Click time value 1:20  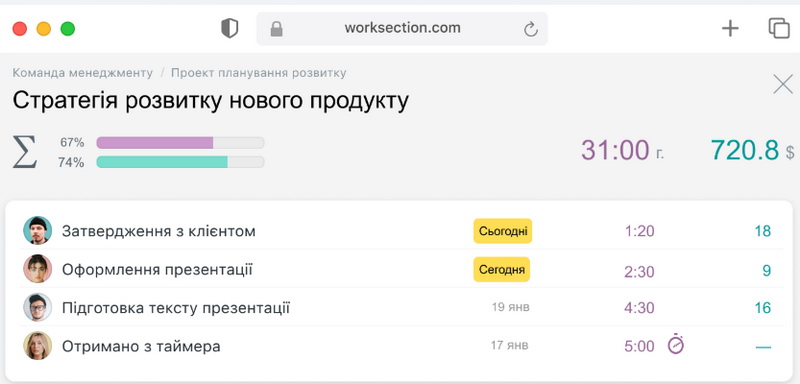(x=639, y=232)
